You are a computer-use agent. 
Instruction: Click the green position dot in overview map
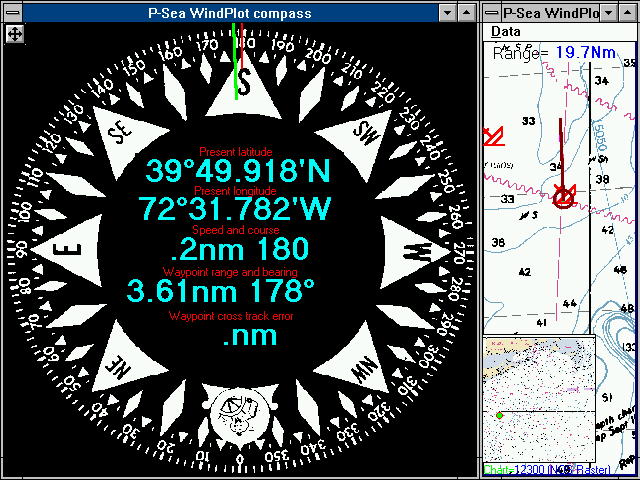click(499, 416)
